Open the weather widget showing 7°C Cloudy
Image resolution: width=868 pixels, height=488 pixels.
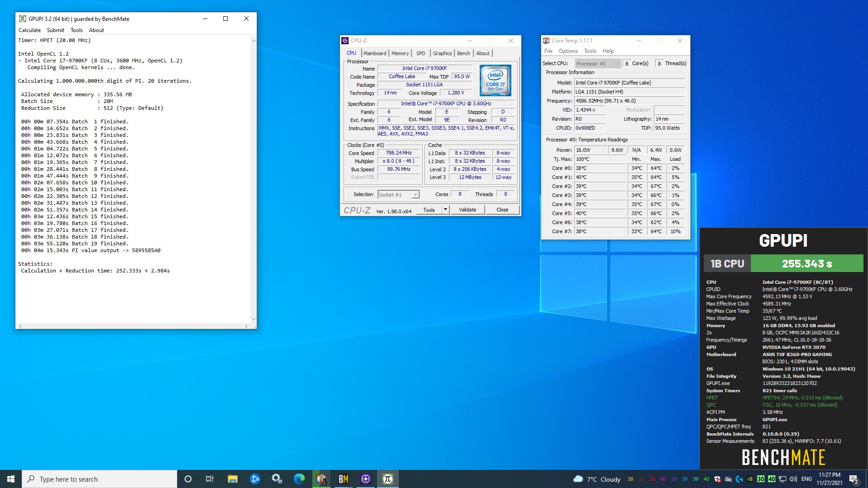[597, 479]
